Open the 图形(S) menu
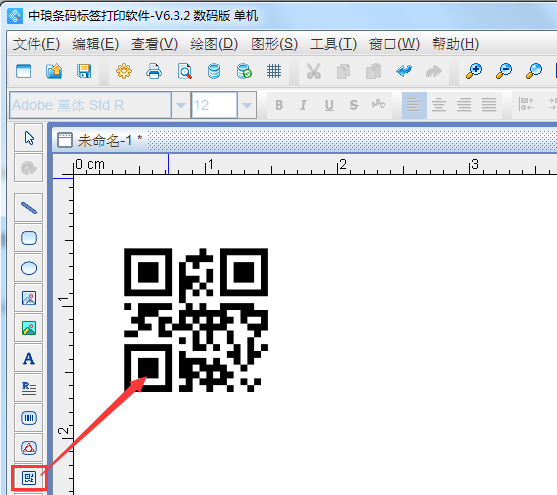Image resolution: width=557 pixels, height=495 pixels. click(274, 44)
